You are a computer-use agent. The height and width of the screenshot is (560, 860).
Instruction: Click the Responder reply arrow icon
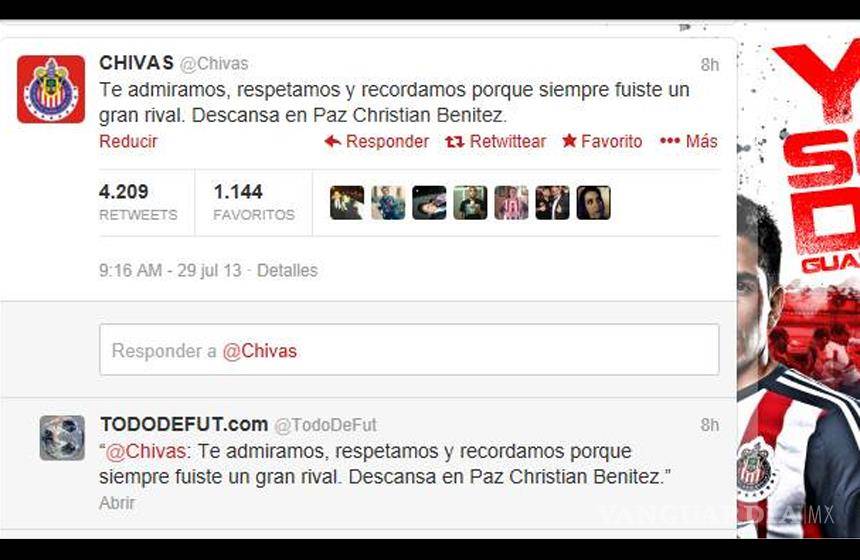point(332,142)
